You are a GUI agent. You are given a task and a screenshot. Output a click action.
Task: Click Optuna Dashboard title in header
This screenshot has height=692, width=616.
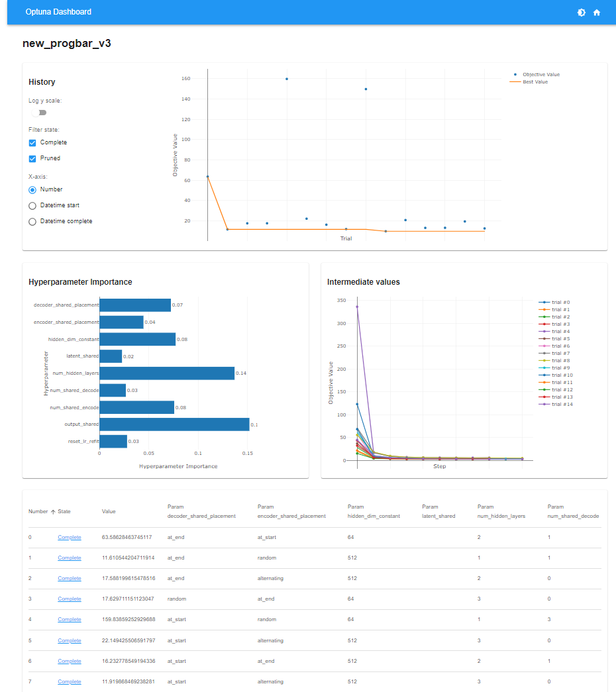point(58,12)
